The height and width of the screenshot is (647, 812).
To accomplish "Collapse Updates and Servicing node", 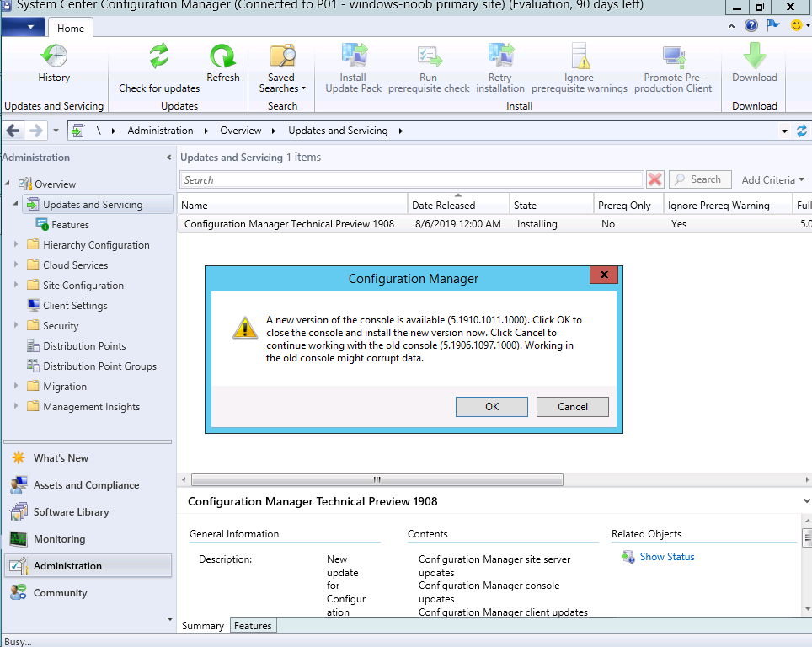I will click(15, 203).
